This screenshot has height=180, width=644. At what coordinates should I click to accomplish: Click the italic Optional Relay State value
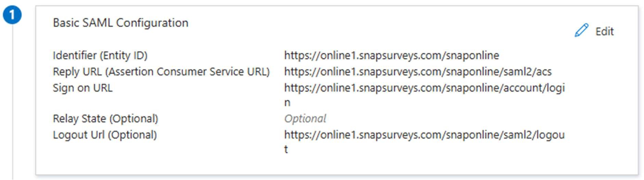point(305,119)
